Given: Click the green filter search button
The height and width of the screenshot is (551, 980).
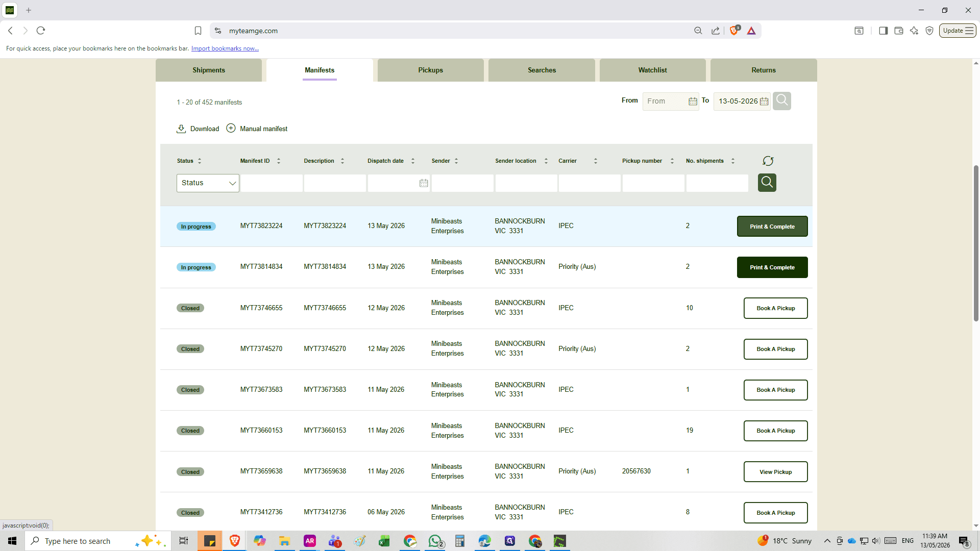Looking at the screenshot, I should pos(767,183).
